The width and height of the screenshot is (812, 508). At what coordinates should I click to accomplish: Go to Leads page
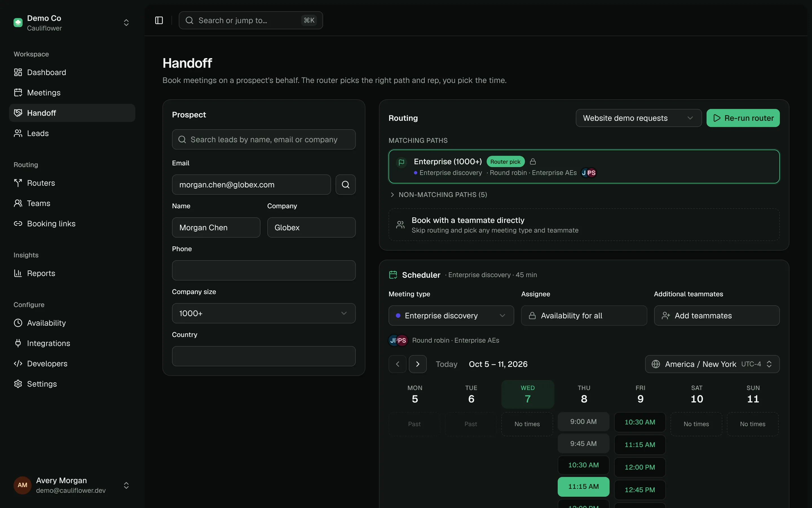pyautogui.click(x=72, y=133)
